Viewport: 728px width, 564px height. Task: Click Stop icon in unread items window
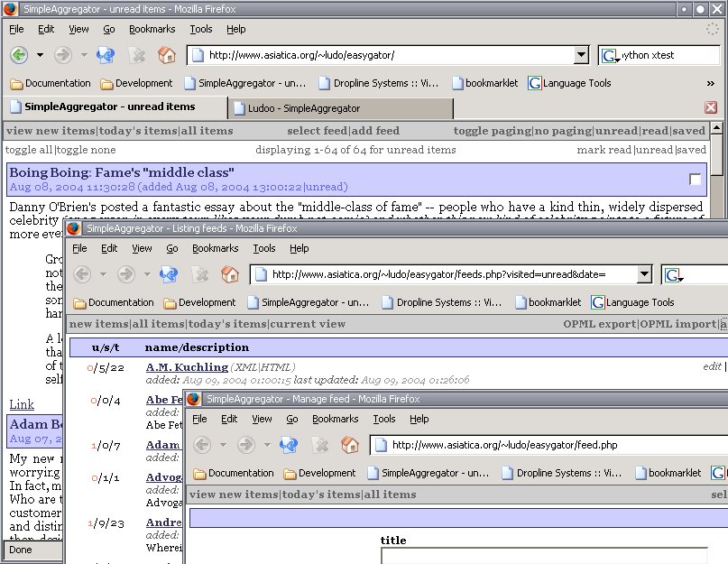pyautogui.click(x=137, y=55)
